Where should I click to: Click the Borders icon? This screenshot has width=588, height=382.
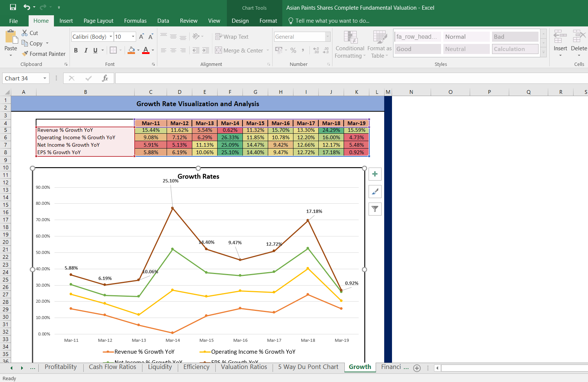tap(113, 50)
